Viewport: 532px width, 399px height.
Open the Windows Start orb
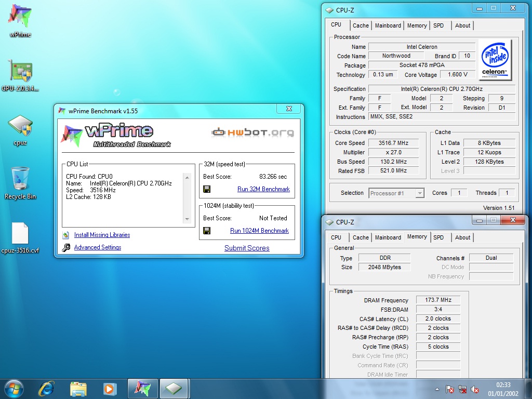point(14,389)
